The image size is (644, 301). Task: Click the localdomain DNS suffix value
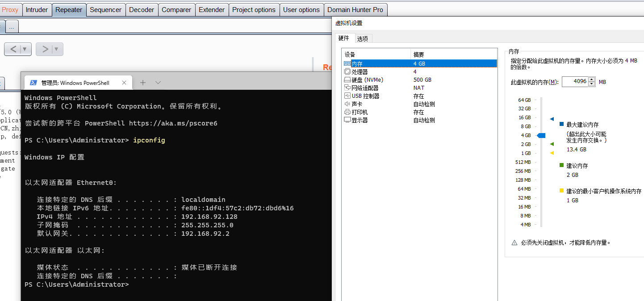tap(203, 200)
